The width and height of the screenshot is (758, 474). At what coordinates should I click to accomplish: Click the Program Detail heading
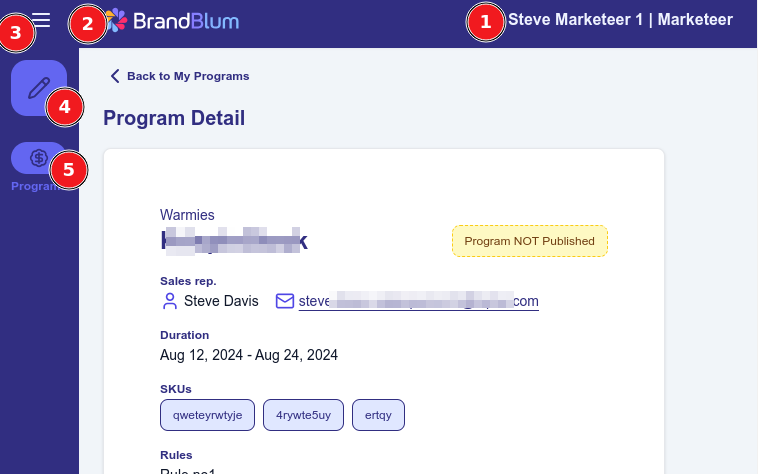pos(174,118)
